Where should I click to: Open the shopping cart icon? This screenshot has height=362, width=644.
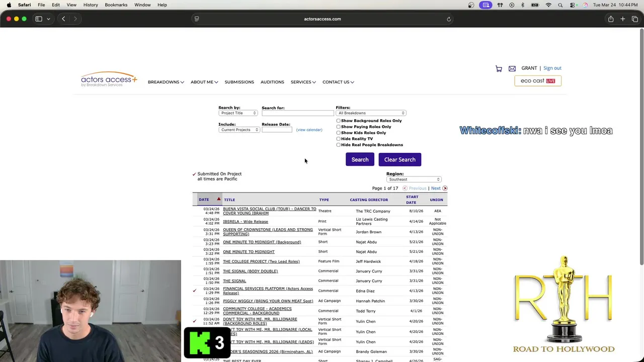pos(499,69)
